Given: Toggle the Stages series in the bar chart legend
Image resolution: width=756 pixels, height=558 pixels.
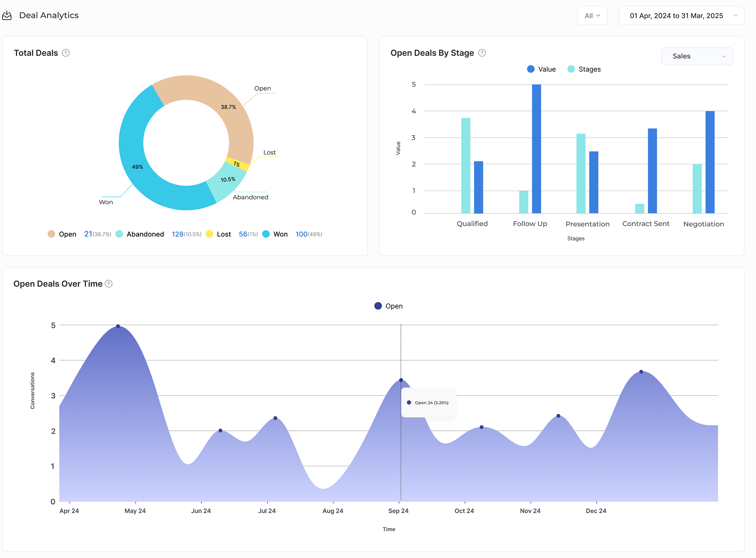Looking at the screenshot, I should pos(571,69).
